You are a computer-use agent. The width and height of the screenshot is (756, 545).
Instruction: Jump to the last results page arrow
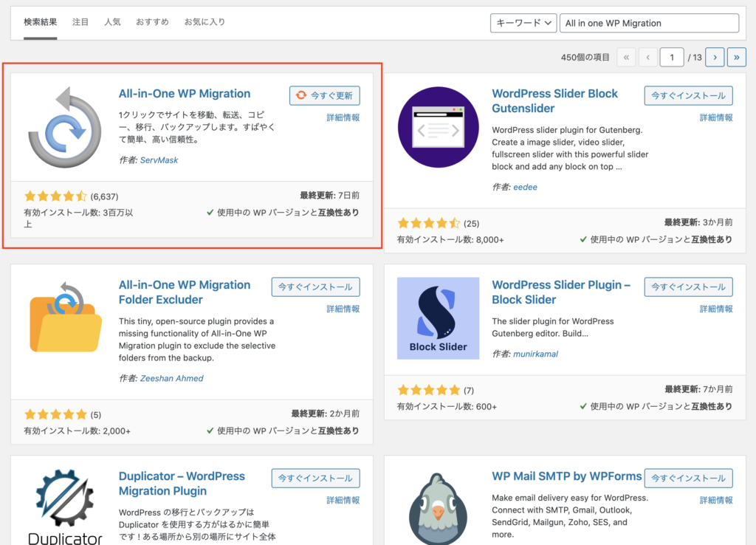pos(736,58)
